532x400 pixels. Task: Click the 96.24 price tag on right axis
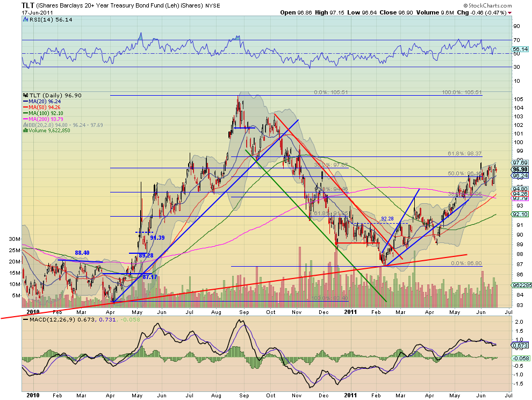click(x=520, y=176)
